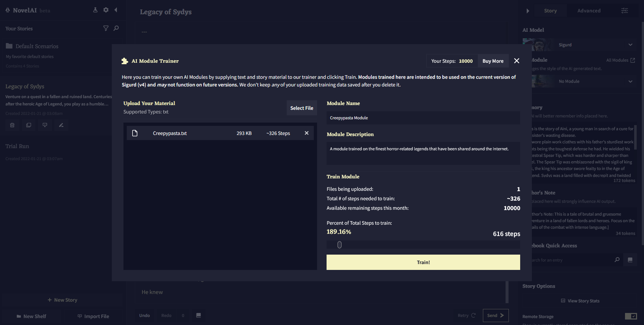The height and width of the screenshot is (325, 644).
Task: Click the Select File button
Action: click(x=302, y=108)
